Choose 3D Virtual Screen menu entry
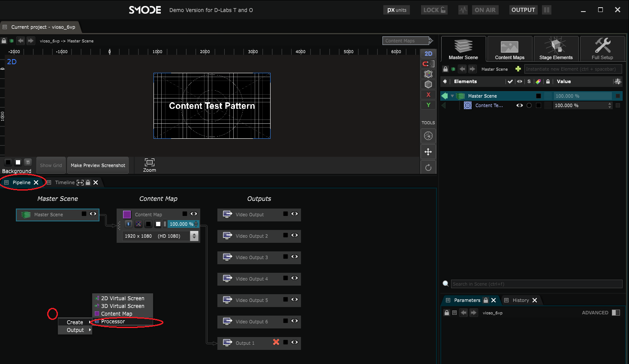The width and height of the screenshot is (629, 364). click(123, 306)
